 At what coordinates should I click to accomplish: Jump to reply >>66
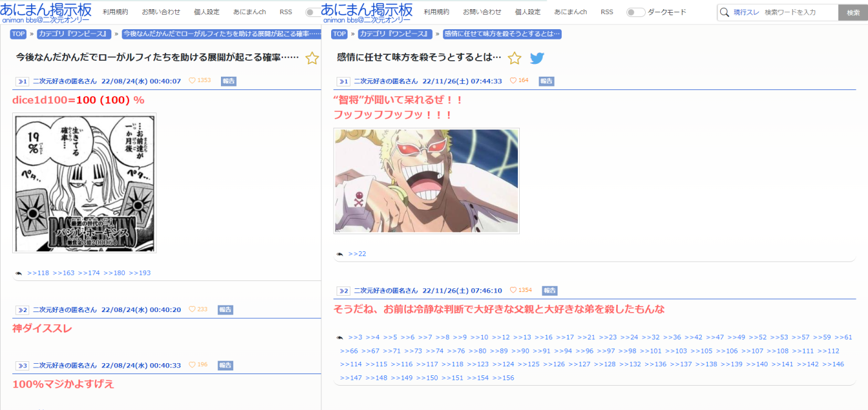tap(349, 351)
